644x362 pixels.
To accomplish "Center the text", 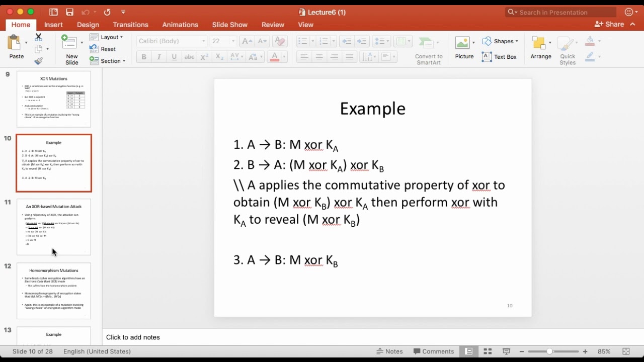I will pos(319,57).
